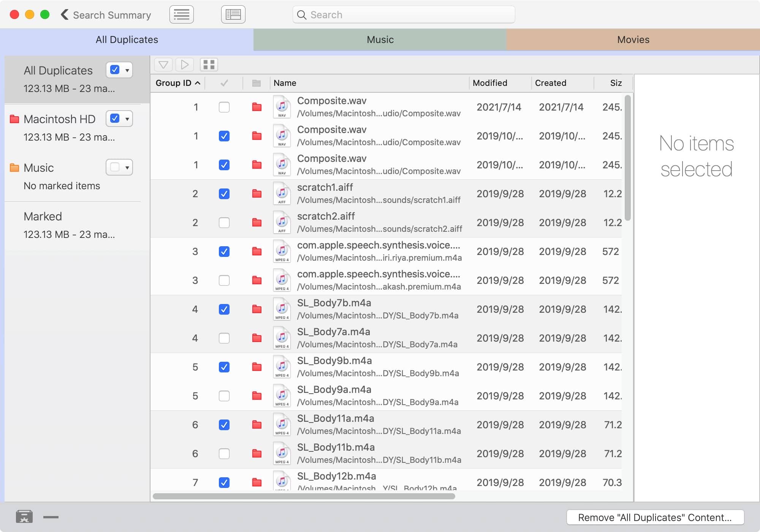Click the checkmark column header icon
This screenshot has height=532, width=760.
[224, 83]
